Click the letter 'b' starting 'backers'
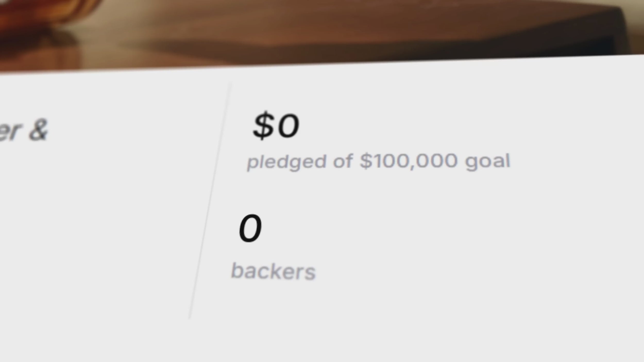Image resolution: width=644 pixels, height=362 pixels. [236, 270]
